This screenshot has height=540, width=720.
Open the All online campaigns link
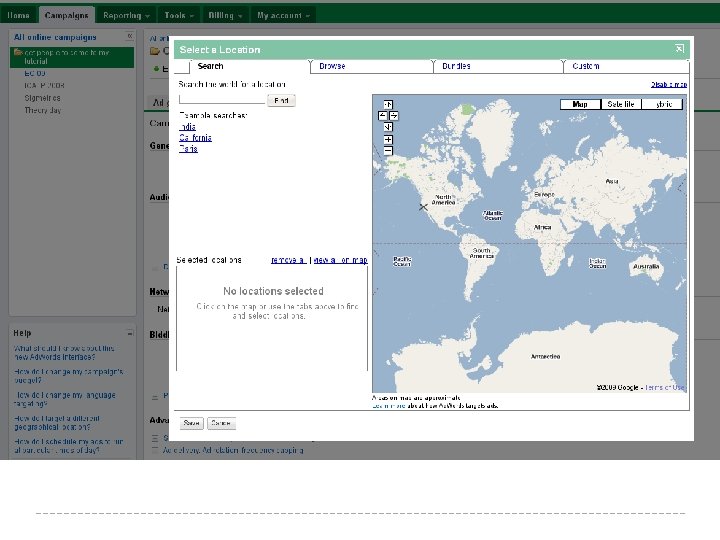click(x=55, y=37)
